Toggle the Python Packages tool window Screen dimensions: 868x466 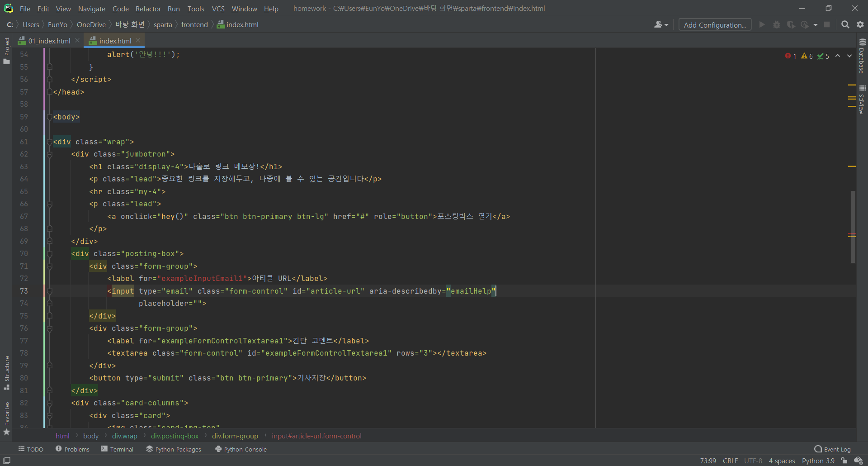point(174,449)
